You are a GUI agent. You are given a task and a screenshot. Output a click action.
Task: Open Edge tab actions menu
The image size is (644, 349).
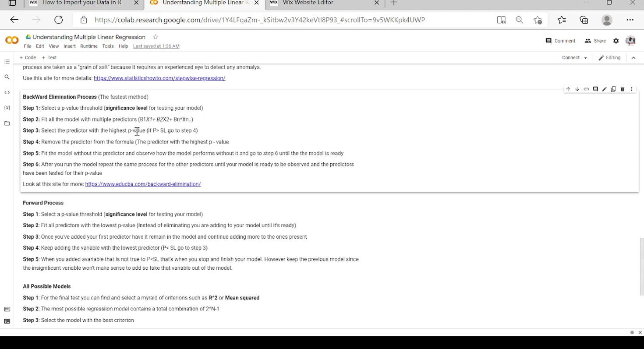point(12,3)
